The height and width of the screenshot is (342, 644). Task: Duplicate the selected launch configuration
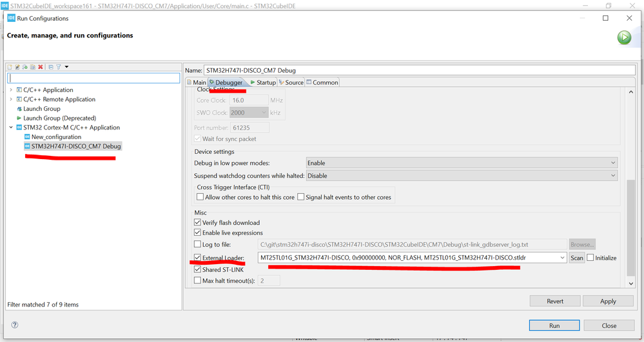point(32,67)
